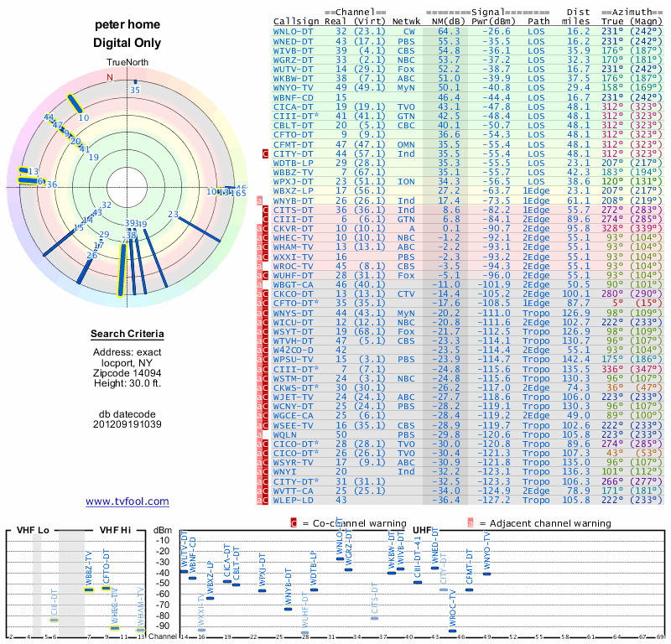
Task: Click WNED-DT callsign in the signal table
Action: [x=293, y=41]
